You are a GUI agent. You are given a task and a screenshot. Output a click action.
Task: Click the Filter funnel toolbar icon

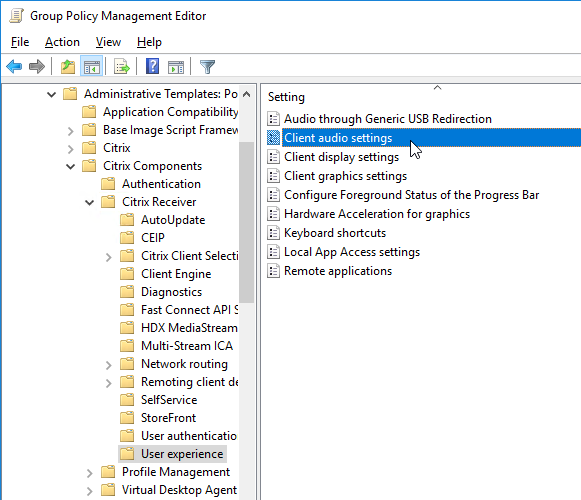(x=207, y=67)
